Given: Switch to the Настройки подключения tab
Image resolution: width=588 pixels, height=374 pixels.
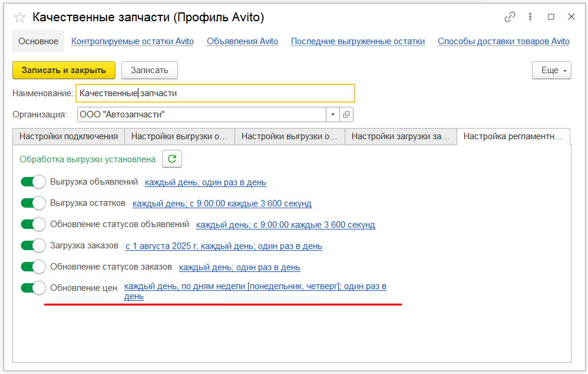Looking at the screenshot, I should (x=68, y=136).
